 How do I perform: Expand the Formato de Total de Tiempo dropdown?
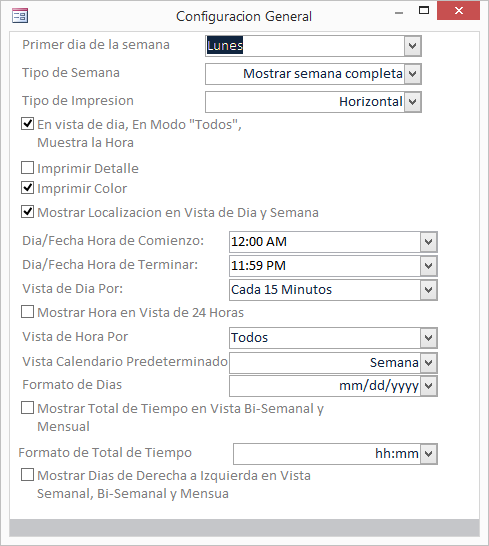click(428, 454)
